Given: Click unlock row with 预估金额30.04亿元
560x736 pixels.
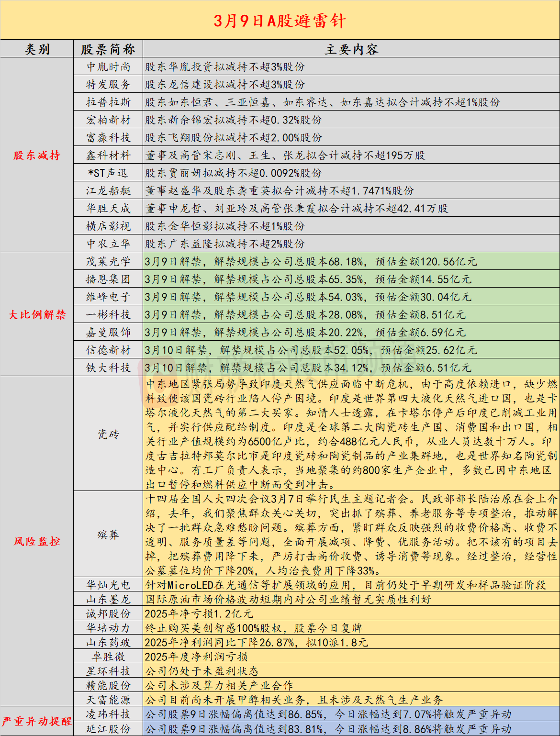Looking at the screenshot, I should [x=351, y=297].
